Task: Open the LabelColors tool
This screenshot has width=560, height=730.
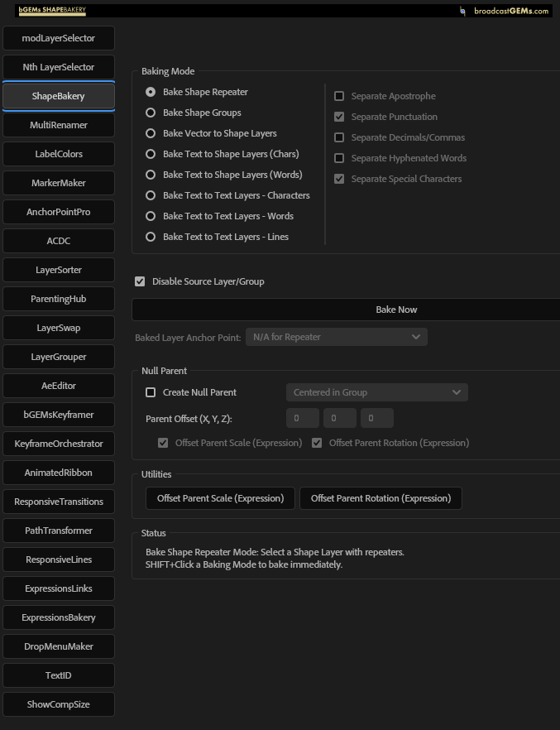Action: tap(58, 154)
